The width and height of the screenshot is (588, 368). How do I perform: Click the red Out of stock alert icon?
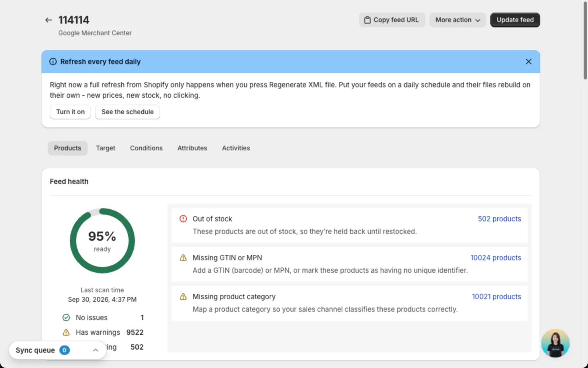point(183,219)
